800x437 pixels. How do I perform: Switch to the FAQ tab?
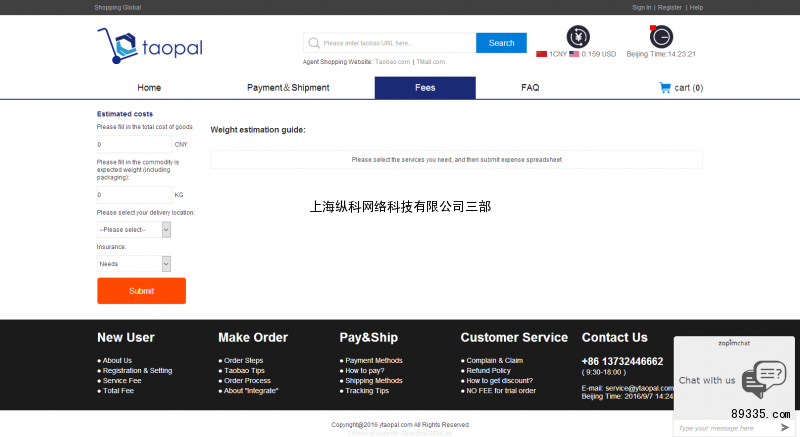530,88
